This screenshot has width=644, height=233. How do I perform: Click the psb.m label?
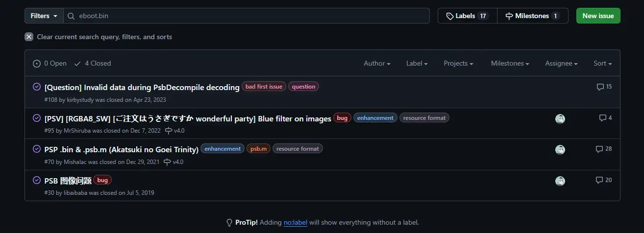pos(258,149)
